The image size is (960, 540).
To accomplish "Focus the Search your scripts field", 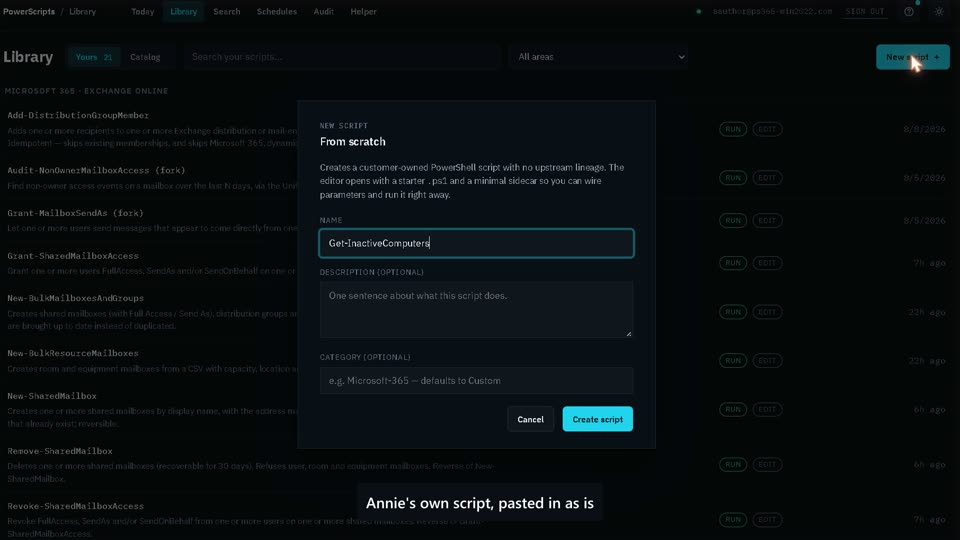I will [x=343, y=57].
